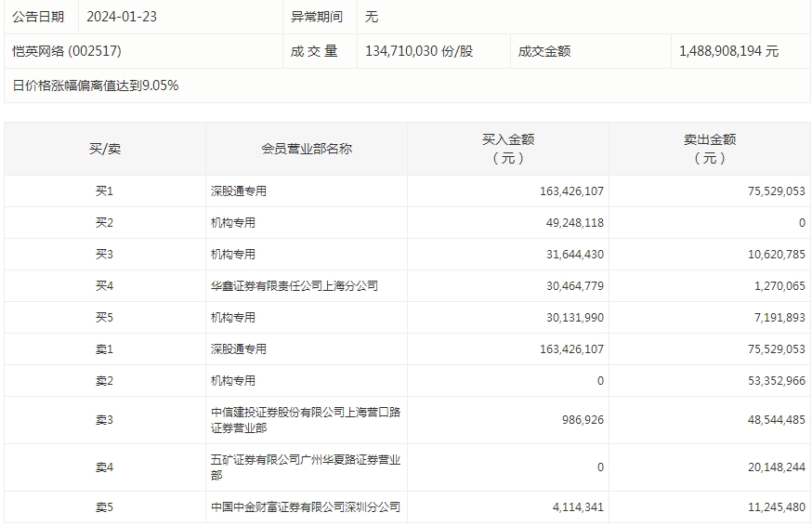Viewport: 812px width, 526px height.
Task: Select the 公告日期 label
Action: point(38,17)
